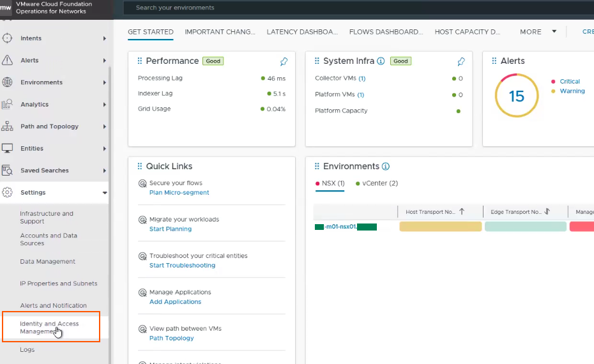This screenshot has width=594, height=364.
Task: Pin the Performance widget
Action: click(x=284, y=61)
